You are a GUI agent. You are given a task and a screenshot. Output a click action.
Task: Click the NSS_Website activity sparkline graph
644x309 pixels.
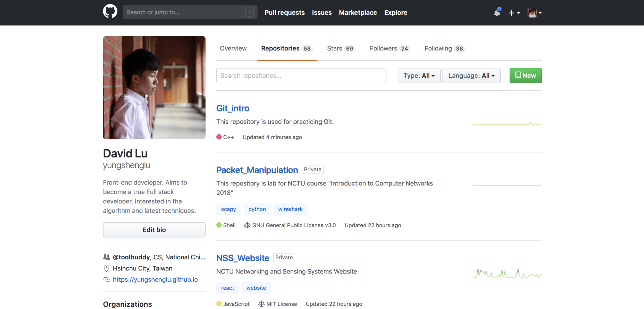[507, 273]
